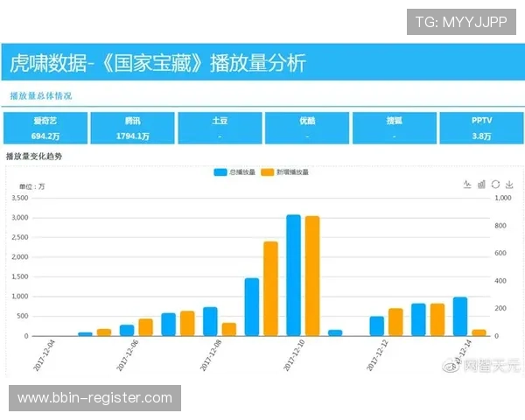Image resolution: width=525 pixels, height=420 pixels.
Task: Click orange bar for 2017-12-14
Action: [479, 332]
